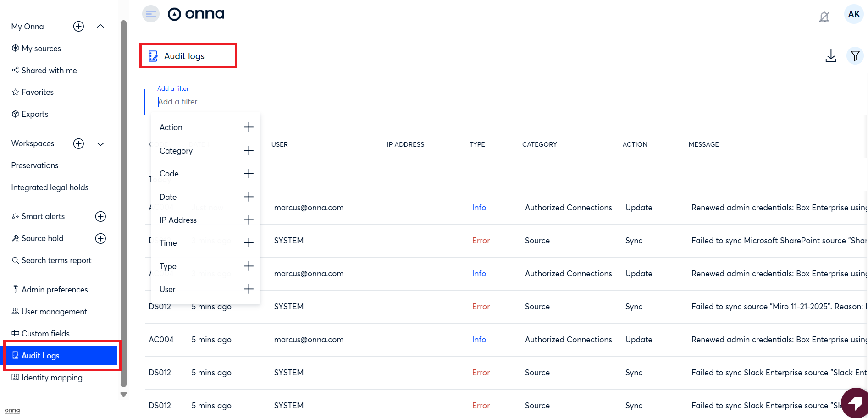The width and height of the screenshot is (868, 418).
Task: Collapse the My Onna section chevron
Action: (x=100, y=27)
